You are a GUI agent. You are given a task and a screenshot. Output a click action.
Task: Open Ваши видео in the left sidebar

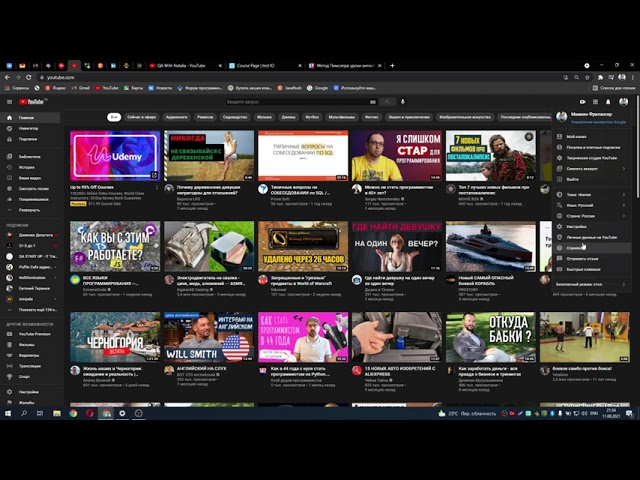(x=31, y=178)
